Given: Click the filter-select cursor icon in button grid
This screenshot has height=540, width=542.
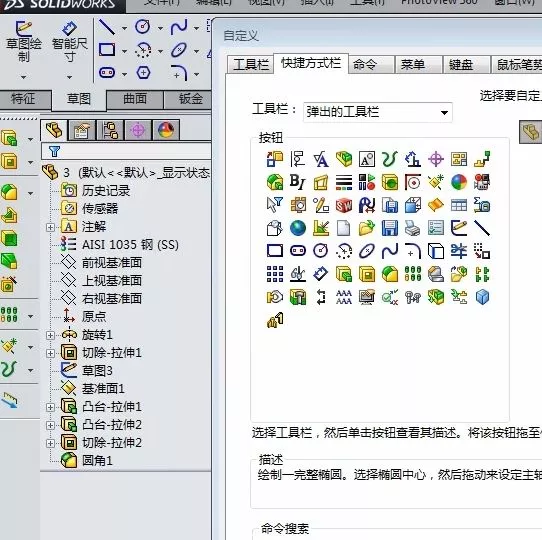Looking at the screenshot, I should click(275, 205).
